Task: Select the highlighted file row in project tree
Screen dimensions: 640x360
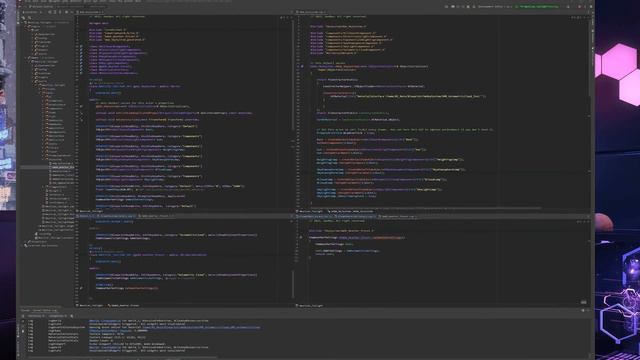Action: pos(47,167)
